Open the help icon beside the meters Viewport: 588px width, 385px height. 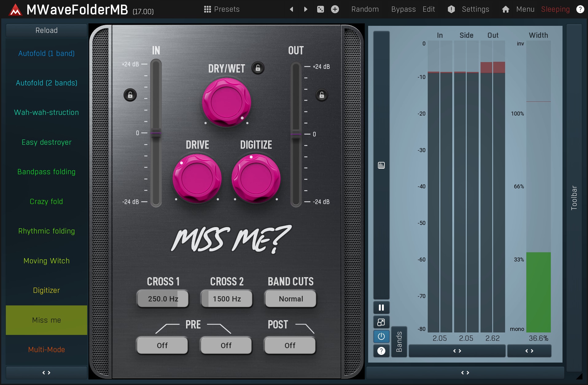(x=381, y=351)
